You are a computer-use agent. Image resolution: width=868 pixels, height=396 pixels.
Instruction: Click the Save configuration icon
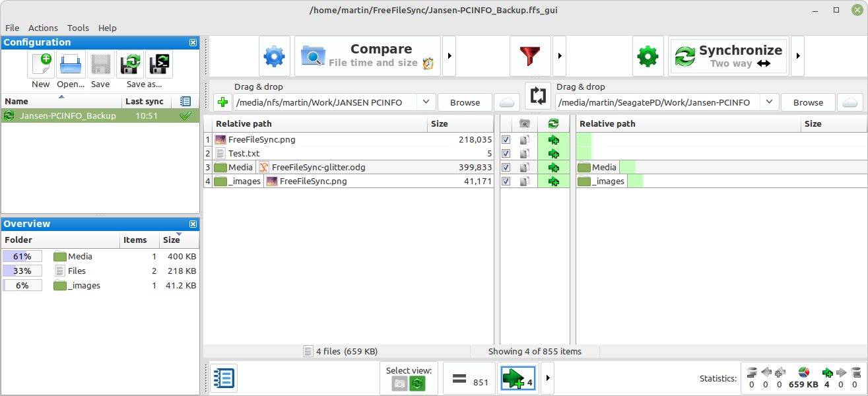tap(100, 65)
